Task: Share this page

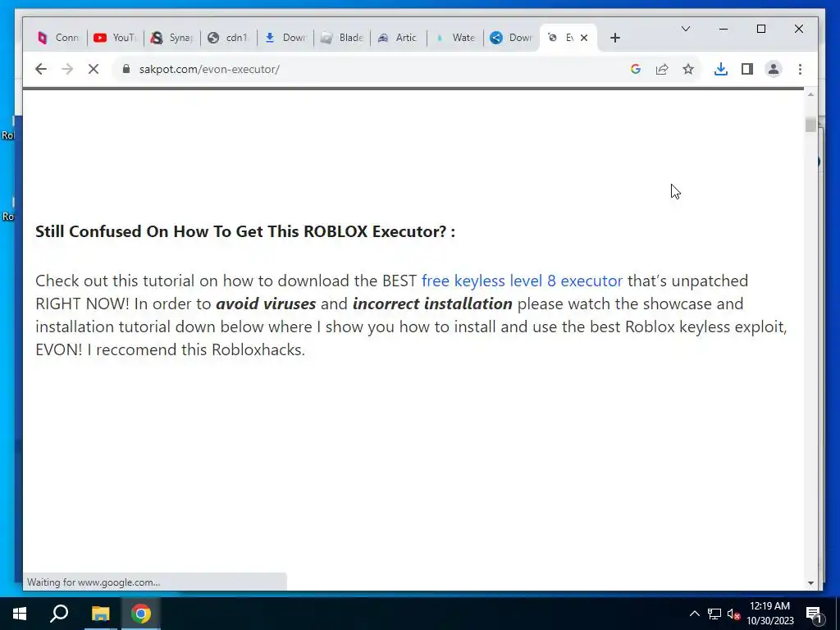Action: pos(662,69)
